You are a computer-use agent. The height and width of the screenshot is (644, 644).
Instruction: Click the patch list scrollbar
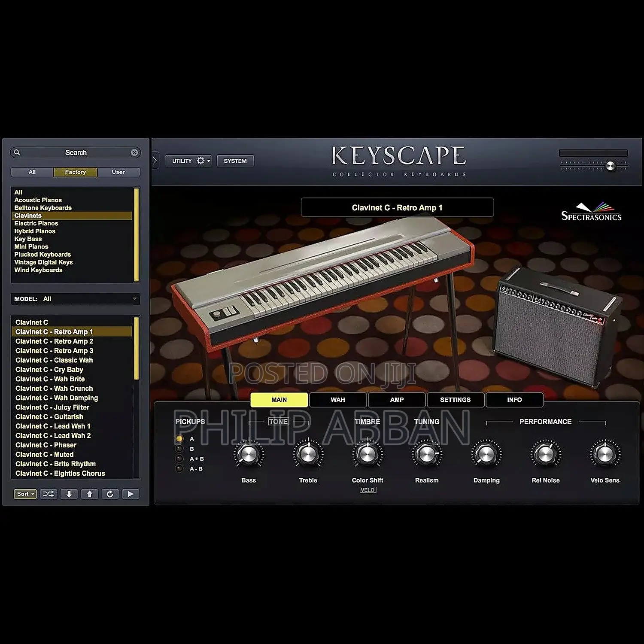tap(137, 348)
